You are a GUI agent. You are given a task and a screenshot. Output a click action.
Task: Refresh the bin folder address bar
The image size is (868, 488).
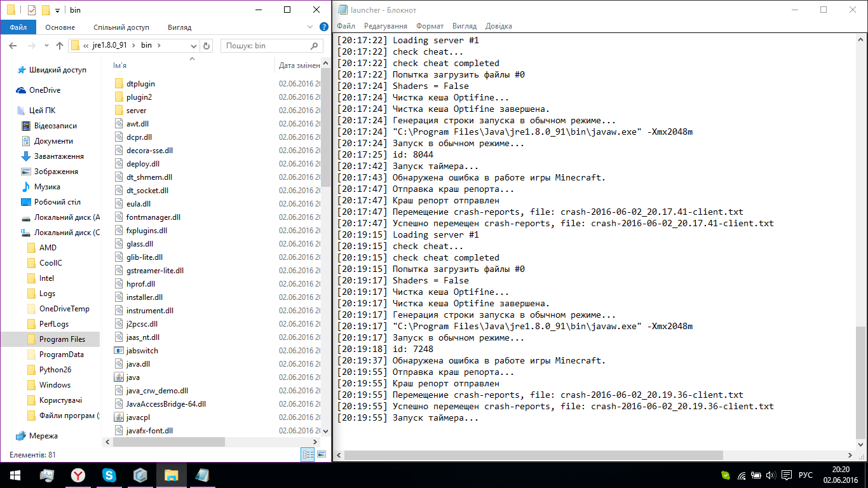(206, 46)
